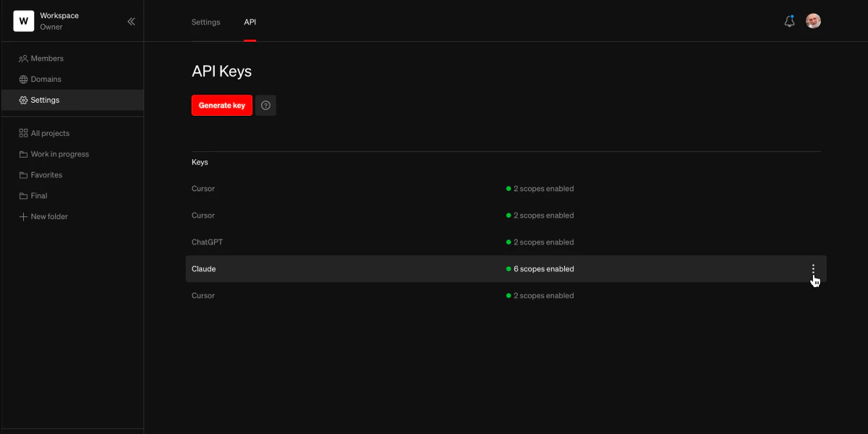Click the Workspace Owner header text
Image resolution: width=868 pixels, height=434 pixels.
pyautogui.click(x=59, y=22)
